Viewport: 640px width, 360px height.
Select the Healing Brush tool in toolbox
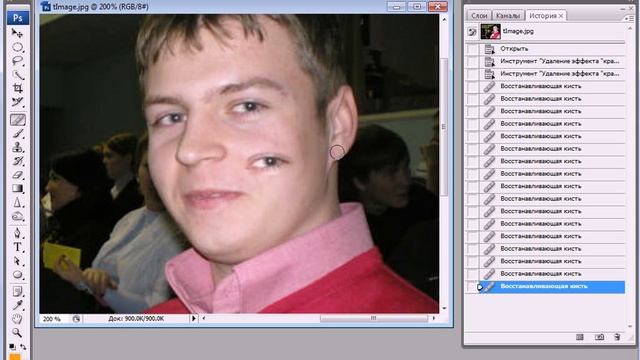pos(18,120)
